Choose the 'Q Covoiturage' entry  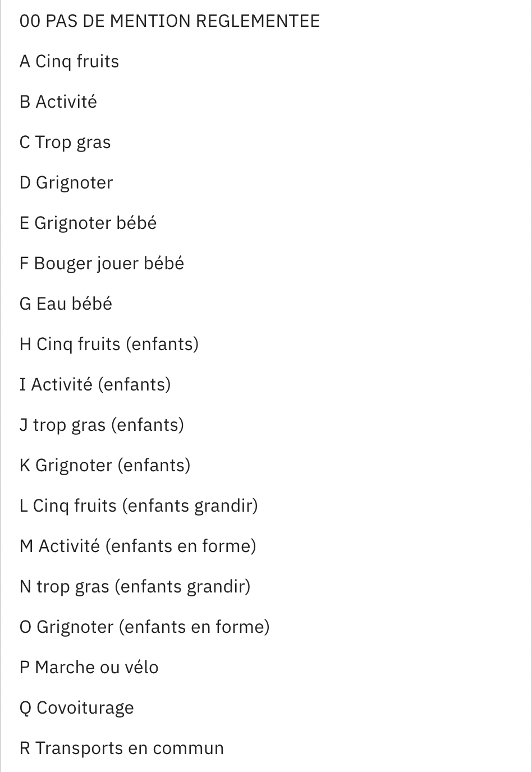click(x=76, y=708)
